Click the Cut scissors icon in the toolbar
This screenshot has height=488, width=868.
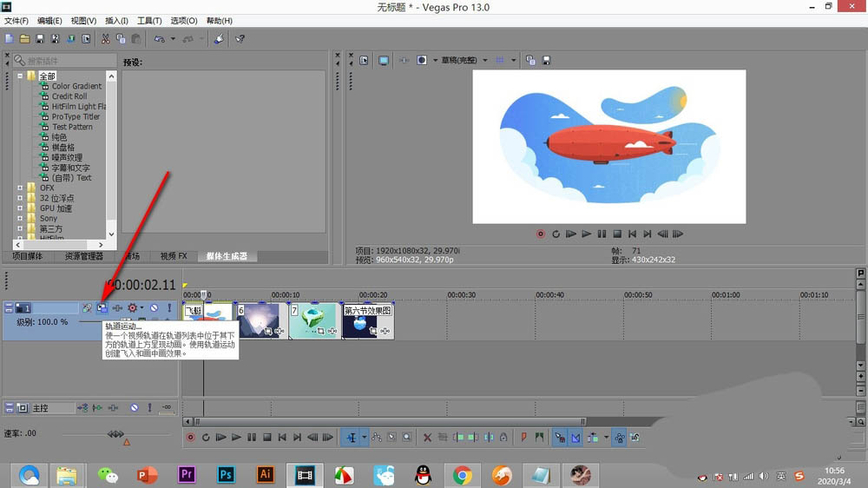[x=105, y=39]
